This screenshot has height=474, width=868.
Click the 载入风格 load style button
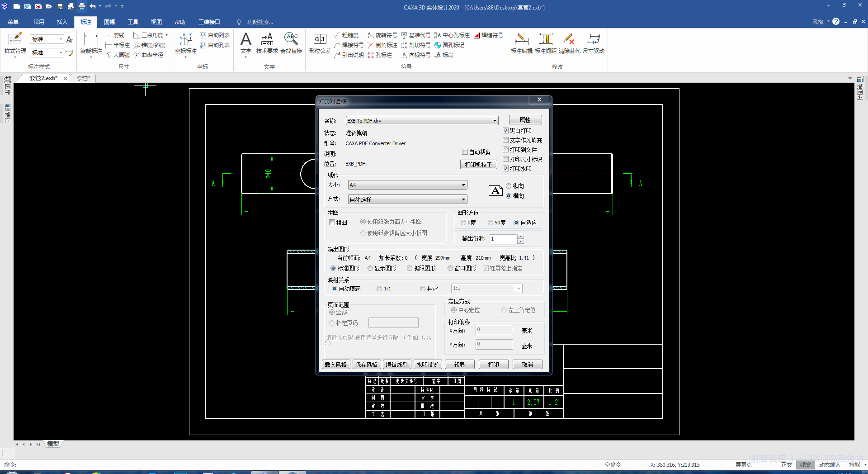[336, 365]
